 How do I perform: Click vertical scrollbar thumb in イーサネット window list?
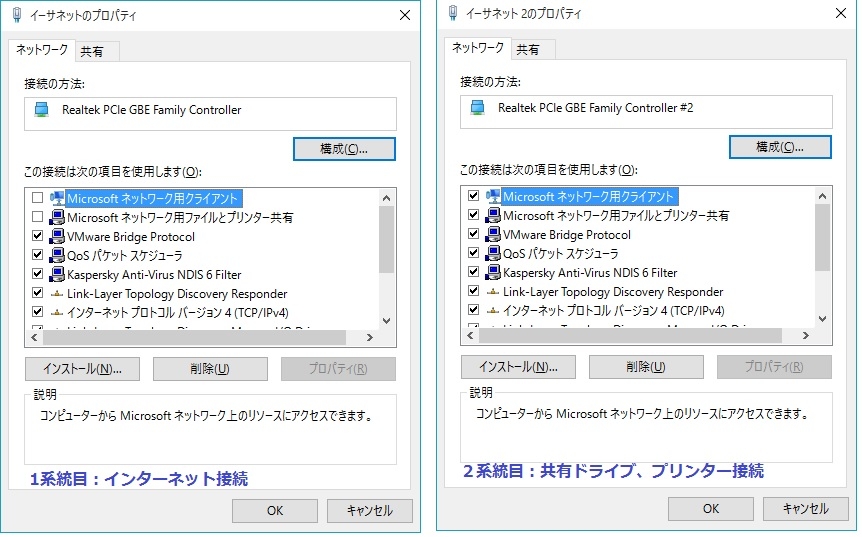point(386,240)
